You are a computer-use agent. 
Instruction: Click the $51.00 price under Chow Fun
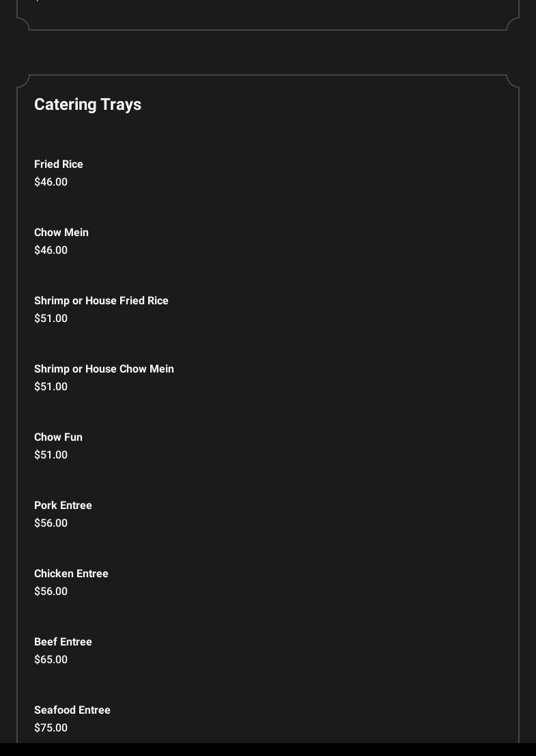pos(51,454)
